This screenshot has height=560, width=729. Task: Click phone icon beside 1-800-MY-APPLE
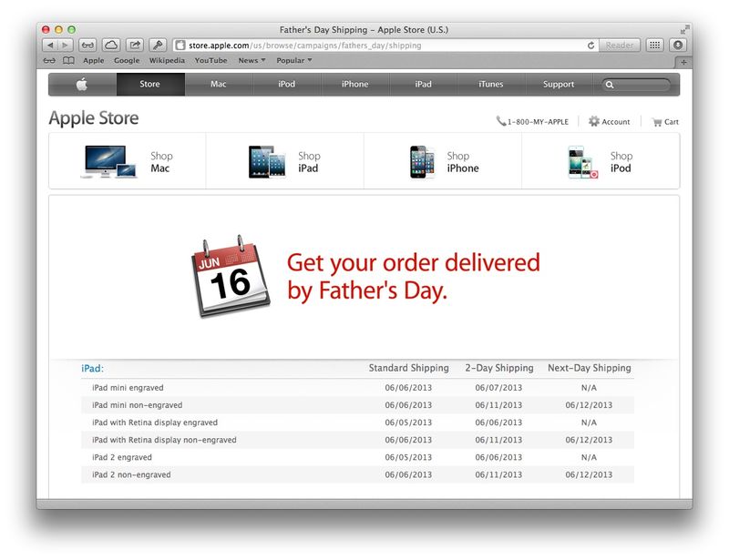500,121
